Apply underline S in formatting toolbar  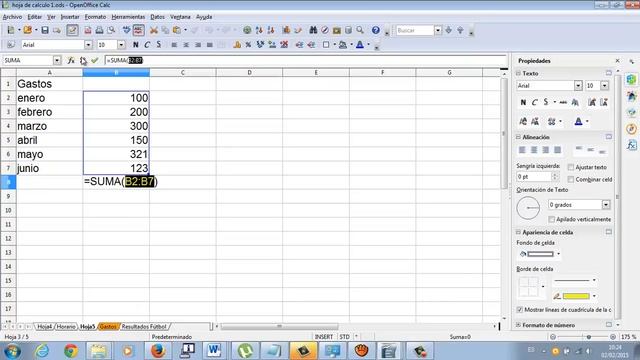159,45
